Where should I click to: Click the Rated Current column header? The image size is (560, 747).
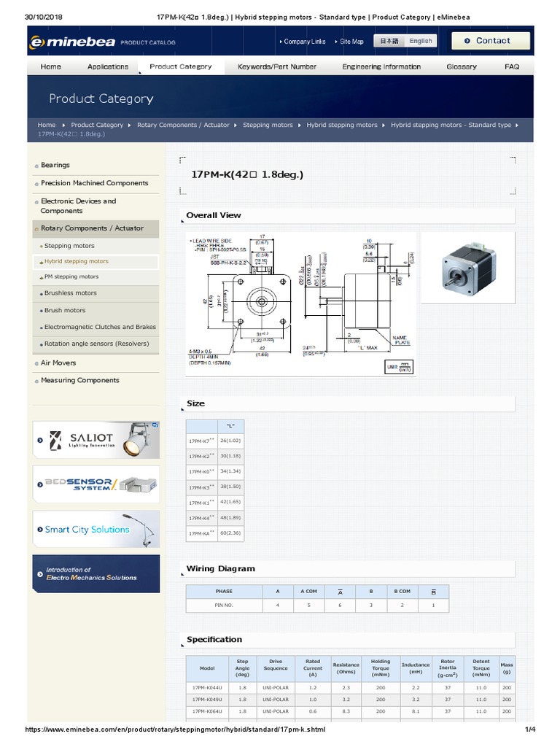coord(313,668)
